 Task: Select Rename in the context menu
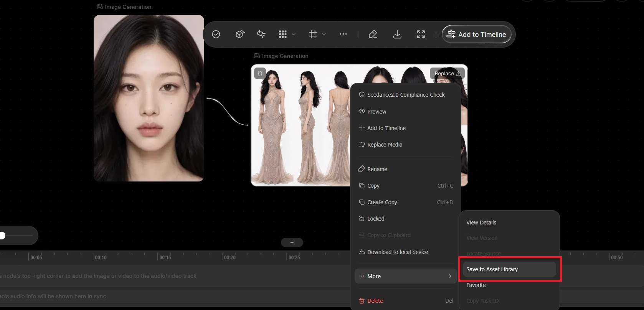pos(406,169)
